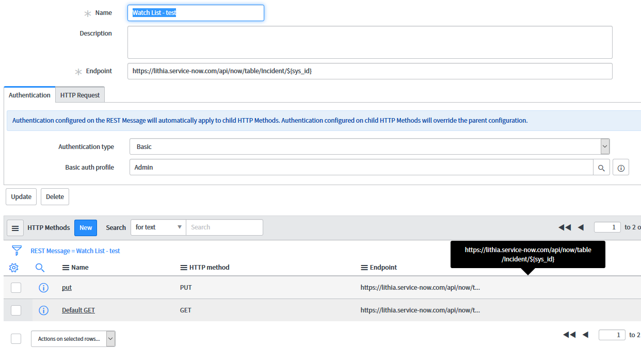Toggle the select-all checkbox below the list
This screenshot has height=364, width=641.
click(16, 339)
